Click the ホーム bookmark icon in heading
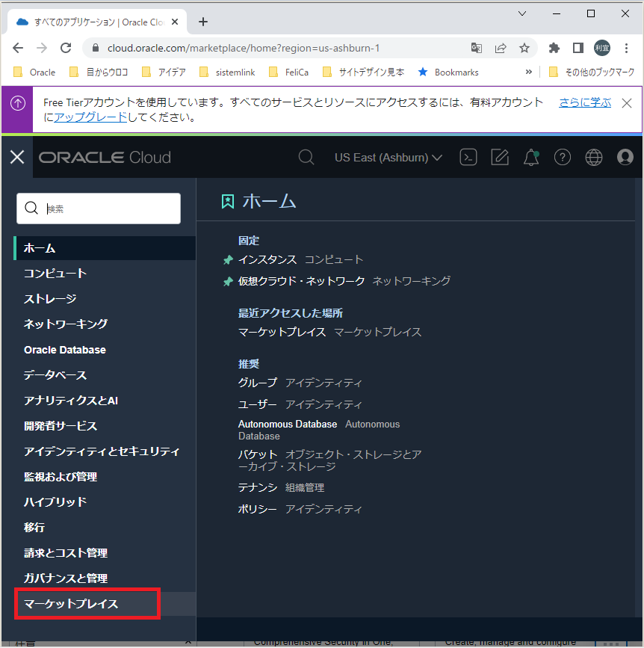 tap(228, 202)
